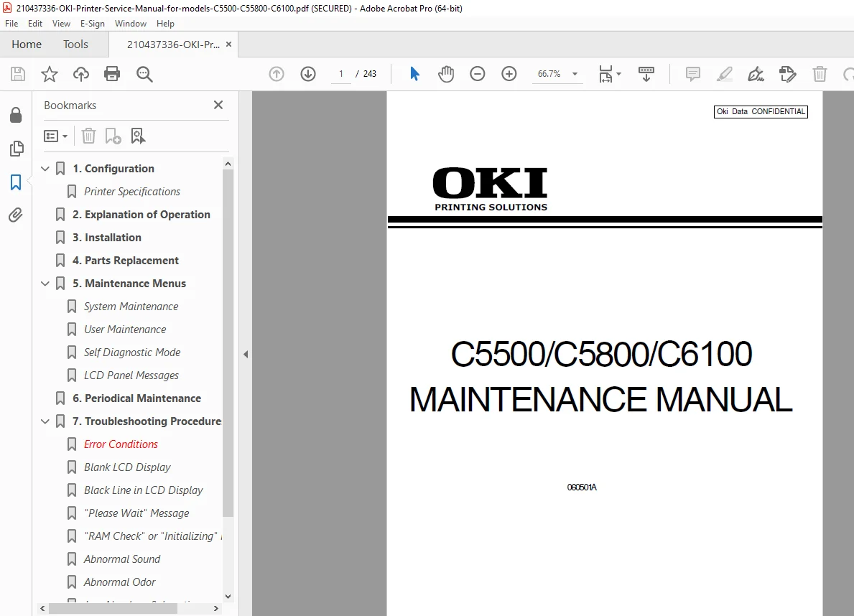Close the Bookmarks panel

tap(218, 105)
